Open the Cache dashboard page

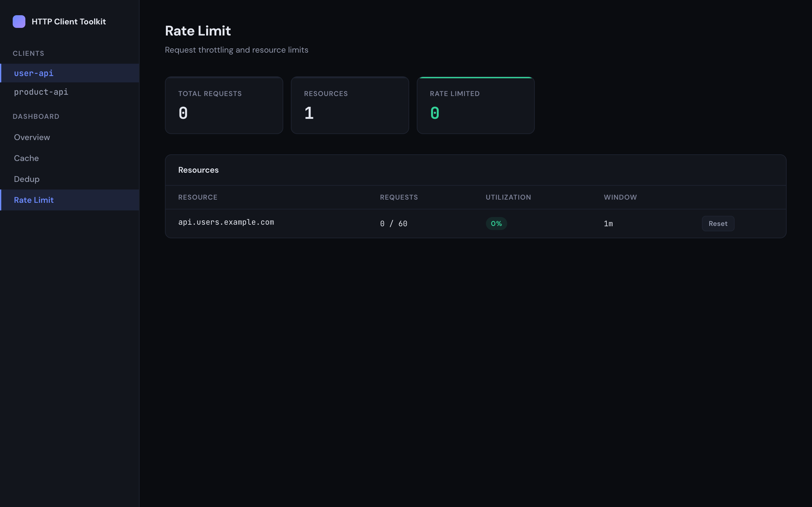click(x=26, y=158)
